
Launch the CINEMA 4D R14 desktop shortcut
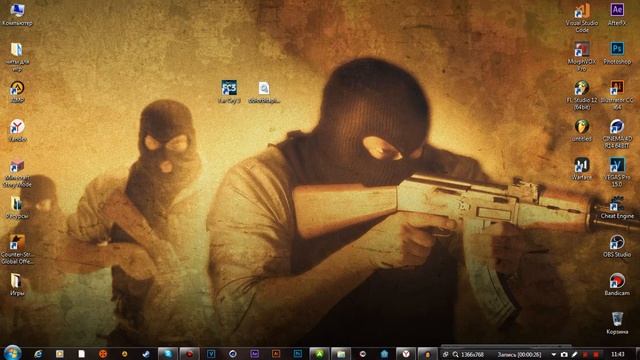[617, 133]
